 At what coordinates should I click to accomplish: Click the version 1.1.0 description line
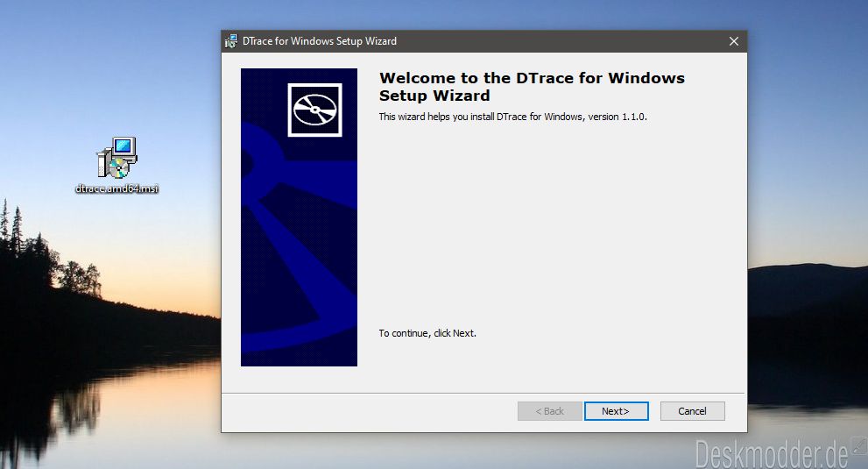coord(512,117)
